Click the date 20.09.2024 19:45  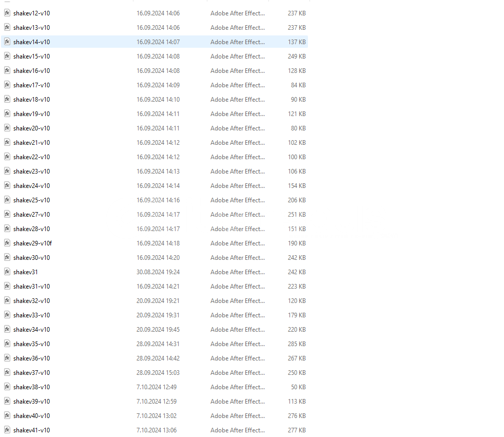pyautogui.click(x=158, y=330)
